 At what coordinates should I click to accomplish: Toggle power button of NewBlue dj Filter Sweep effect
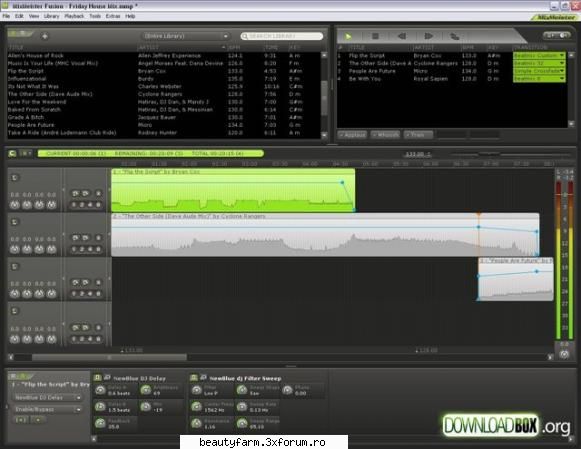[x=193, y=378]
